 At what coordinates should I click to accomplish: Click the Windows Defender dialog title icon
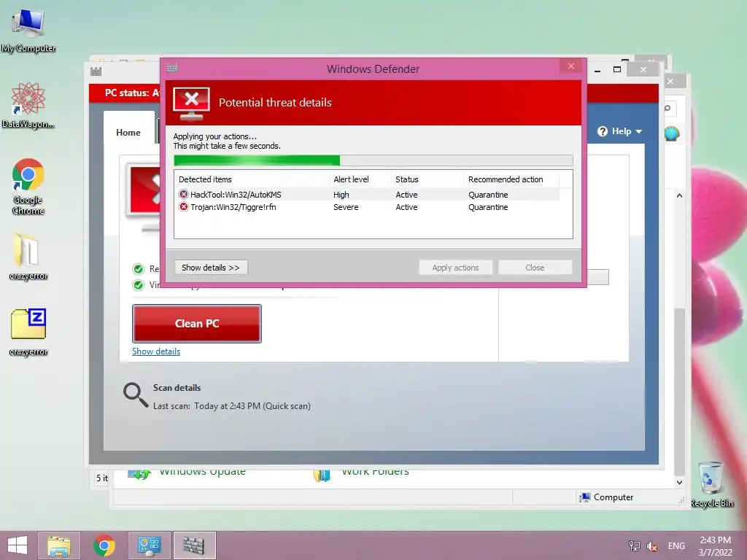[172, 68]
